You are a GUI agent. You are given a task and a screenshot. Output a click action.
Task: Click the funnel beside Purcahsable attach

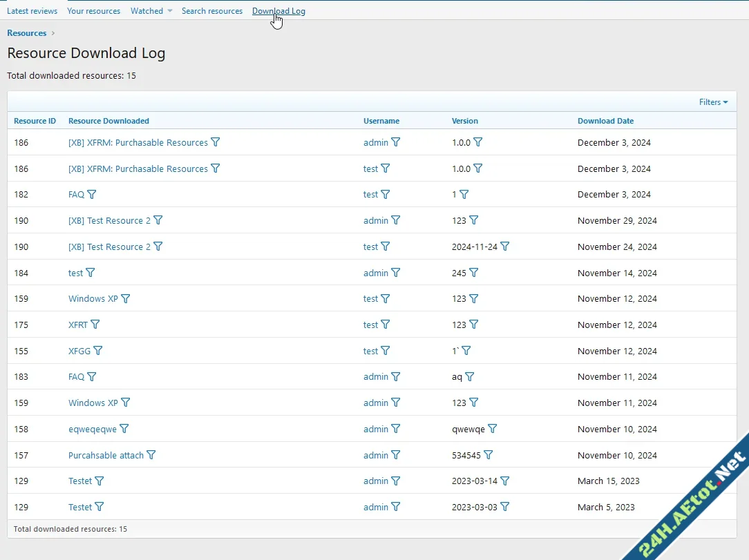(x=151, y=455)
